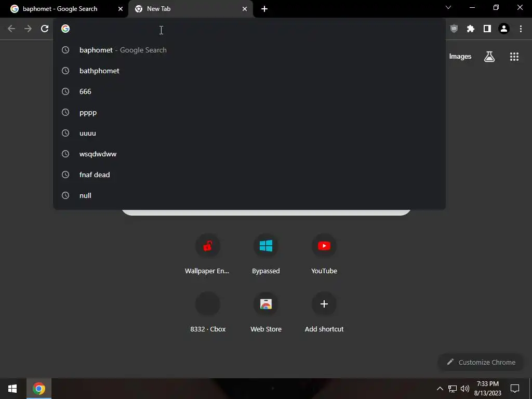
Task: Select the New Tab tab
Action: 190,9
